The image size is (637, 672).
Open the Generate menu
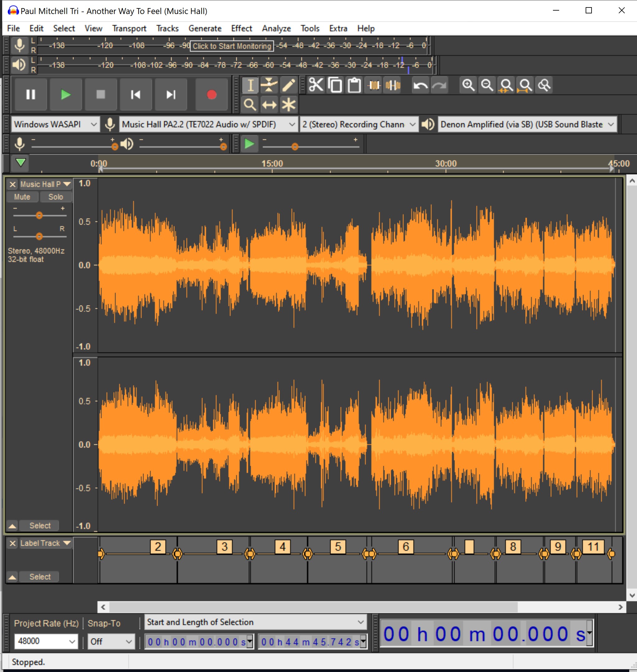pyautogui.click(x=204, y=27)
